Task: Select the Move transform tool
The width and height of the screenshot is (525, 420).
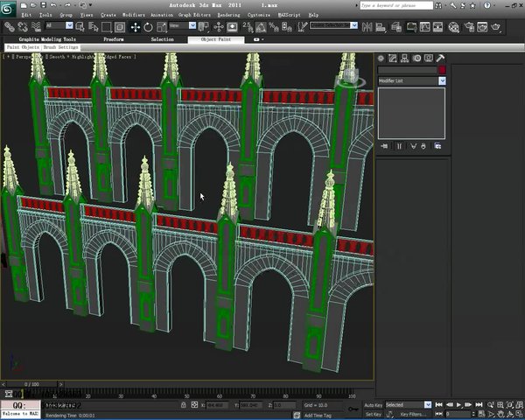Action: 136,27
